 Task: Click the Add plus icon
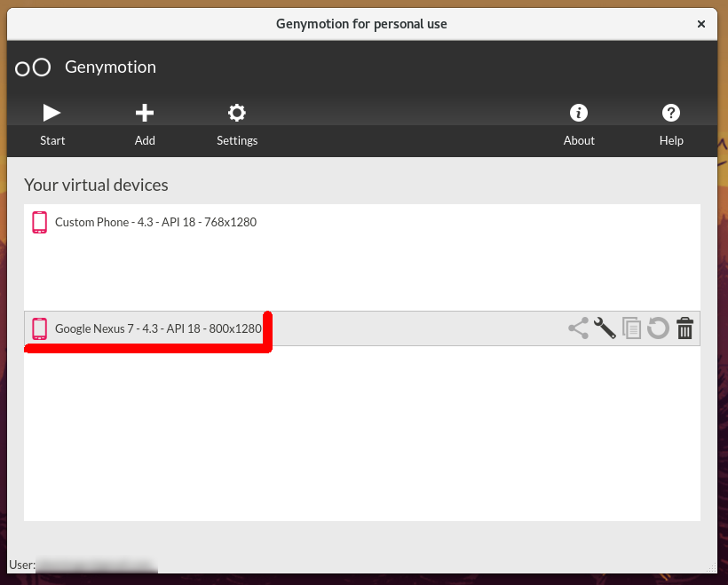pos(145,113)
